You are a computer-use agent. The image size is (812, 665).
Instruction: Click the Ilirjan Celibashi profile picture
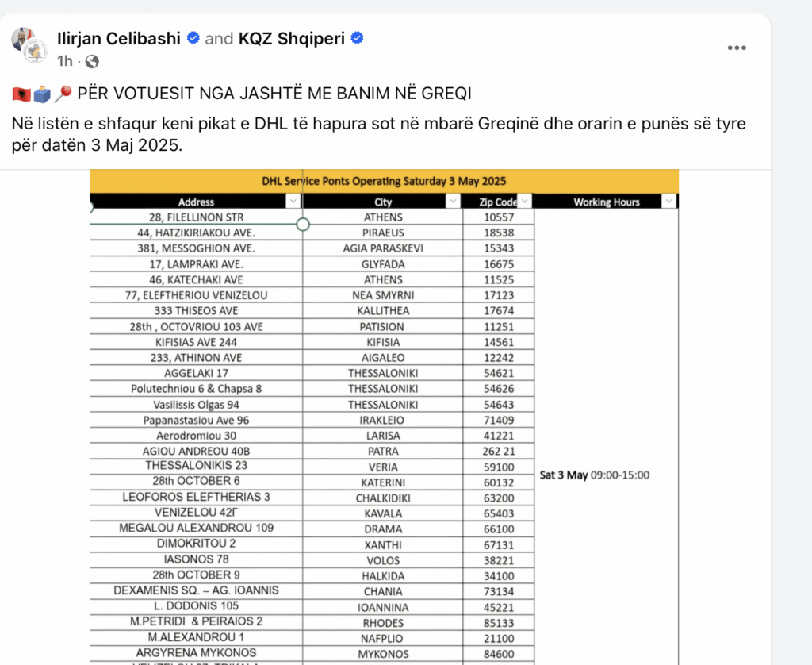click(23, 38)
